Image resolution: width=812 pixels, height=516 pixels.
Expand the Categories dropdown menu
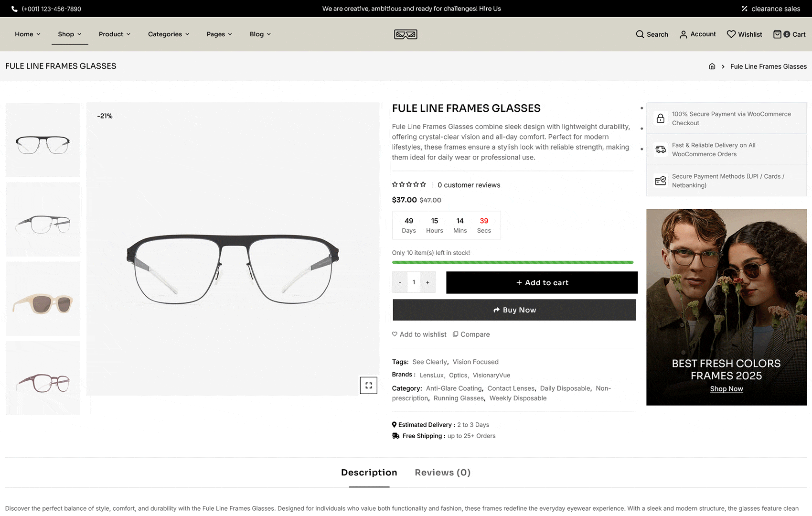pyautogui.click(x=169, y=34)
